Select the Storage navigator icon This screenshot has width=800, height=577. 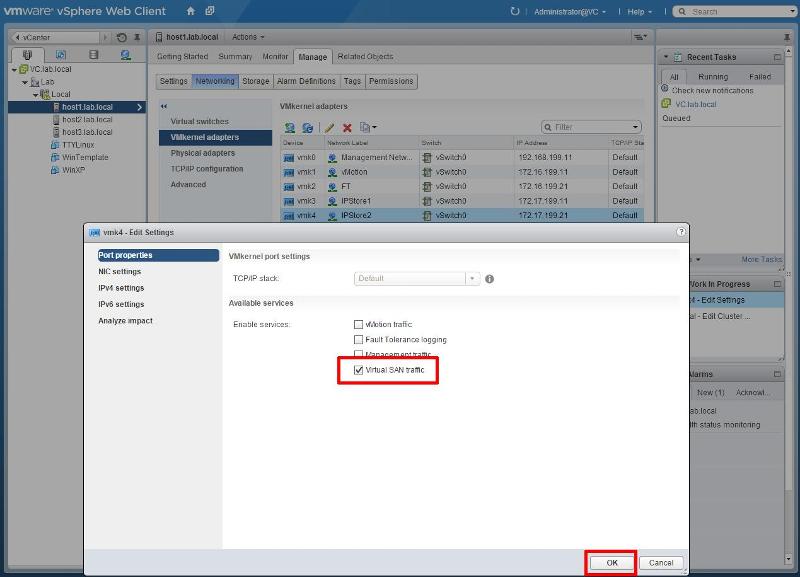pyautogui.click(x=93, y=55)
